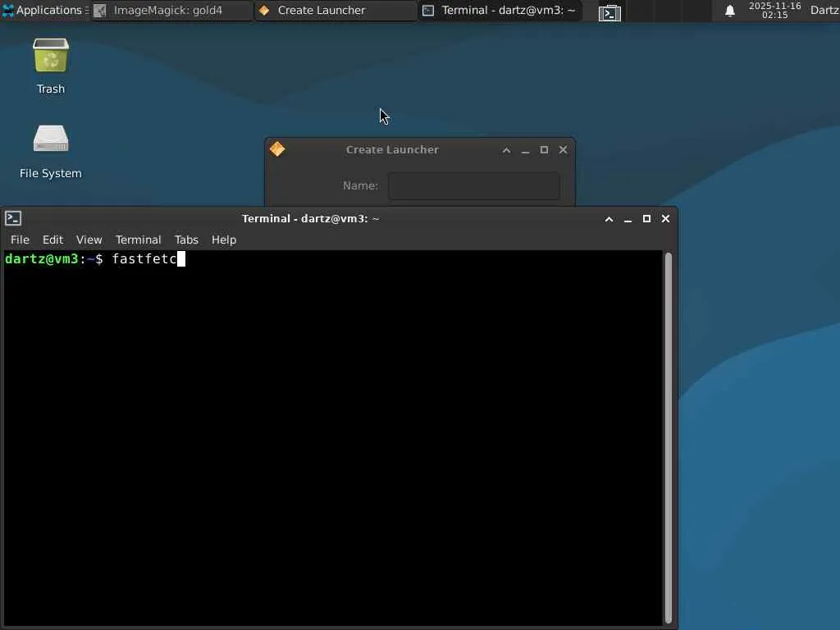Viewport: 840px width, 630px height.
Task: Open the File System desktop icon
Action: click(51, 151)
